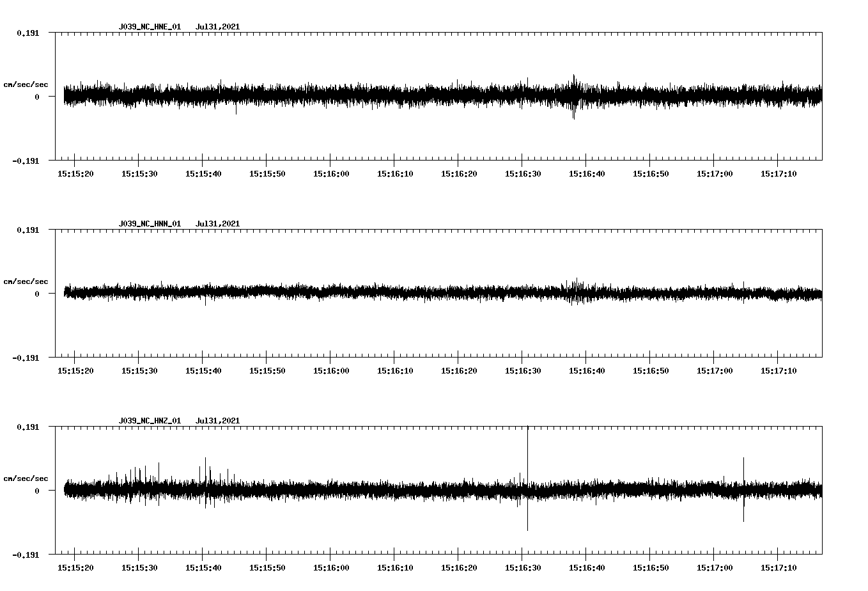Click the burst near 15:16:38 on HNE trace

[574, 93]
